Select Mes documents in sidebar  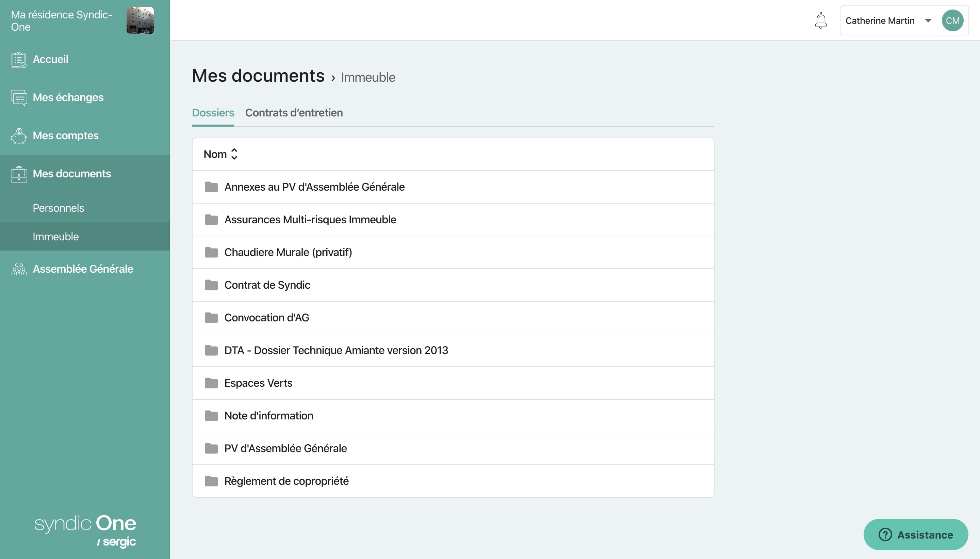pos(72,174)
